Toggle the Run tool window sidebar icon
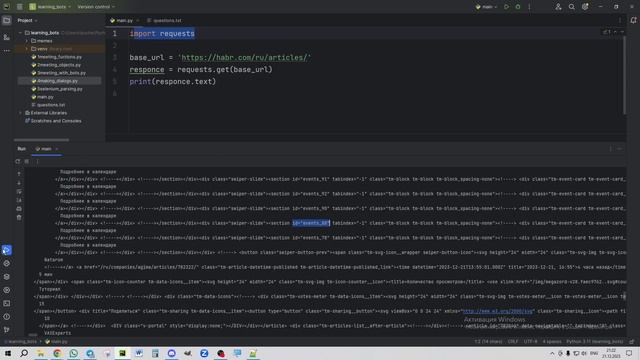The image size is (640, 360). pyautogui.click(x=7, y=250)
